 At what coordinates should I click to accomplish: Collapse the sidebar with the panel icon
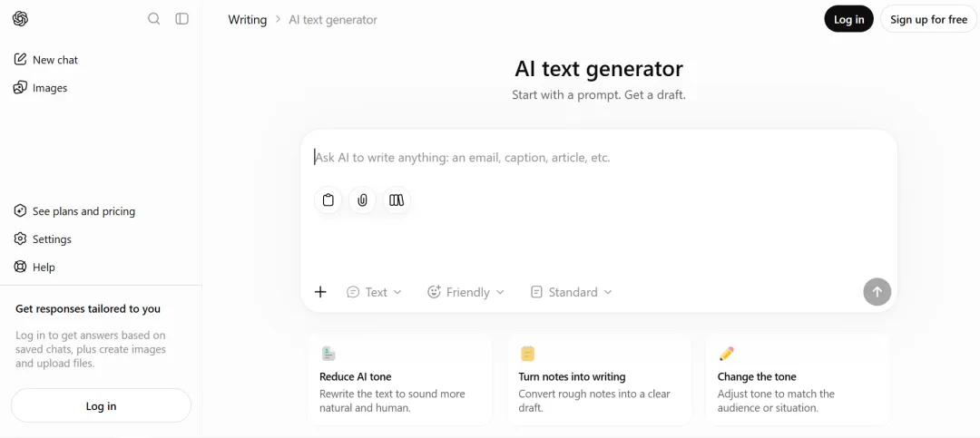tap(181, 19)
